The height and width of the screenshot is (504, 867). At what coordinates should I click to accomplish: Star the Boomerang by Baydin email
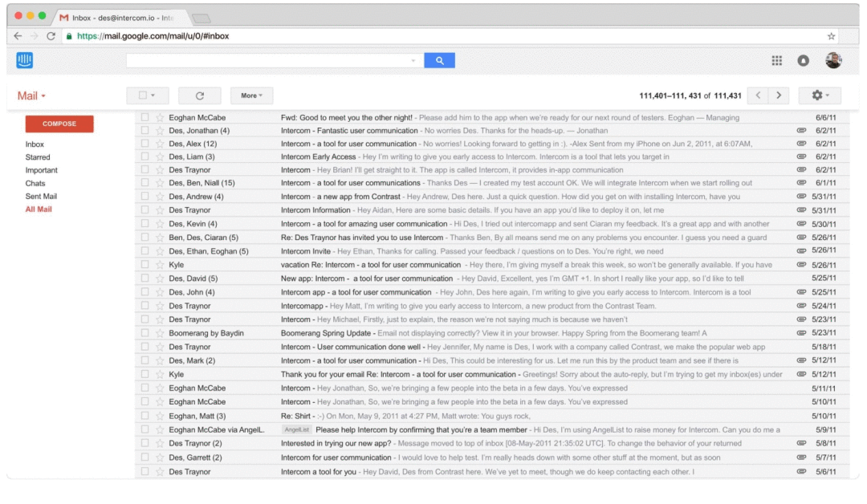[160, 333]
